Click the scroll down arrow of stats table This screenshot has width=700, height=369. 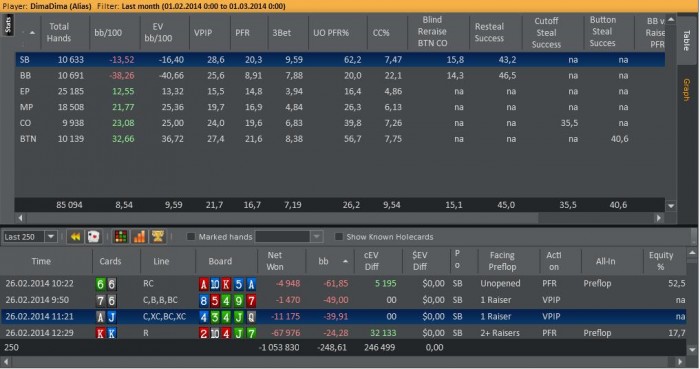tap(671, 206)
